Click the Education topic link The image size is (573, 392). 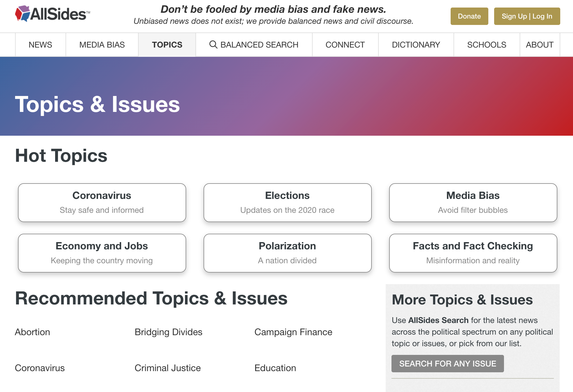275,368
